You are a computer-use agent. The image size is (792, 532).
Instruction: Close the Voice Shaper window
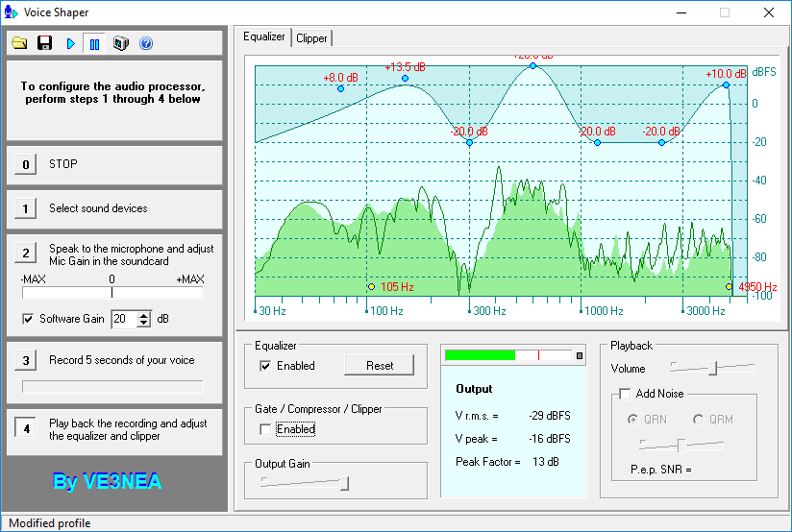tap(769, 12)
